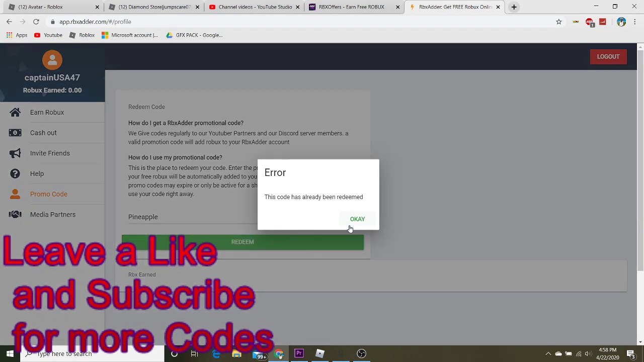The image size is (644, 362).
Task: Open the Action Center notifications
Action: 631,353
